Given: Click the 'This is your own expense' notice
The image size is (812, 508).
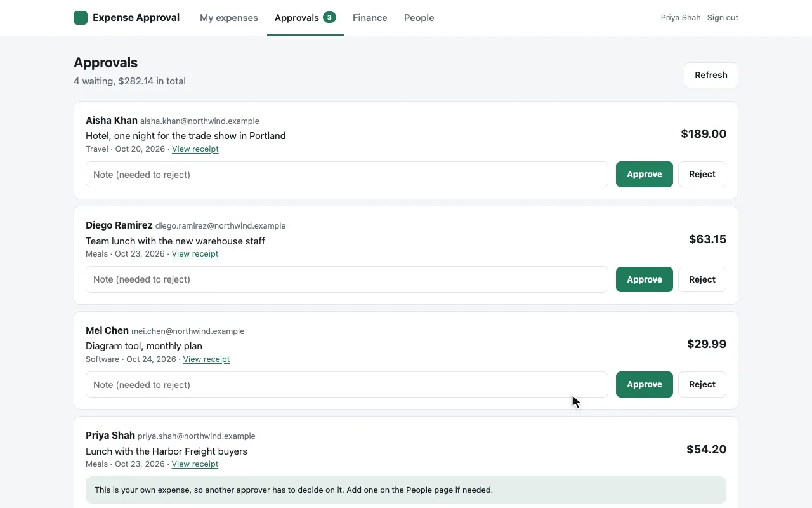Looking at the screenshot, I should pos(406,490).
